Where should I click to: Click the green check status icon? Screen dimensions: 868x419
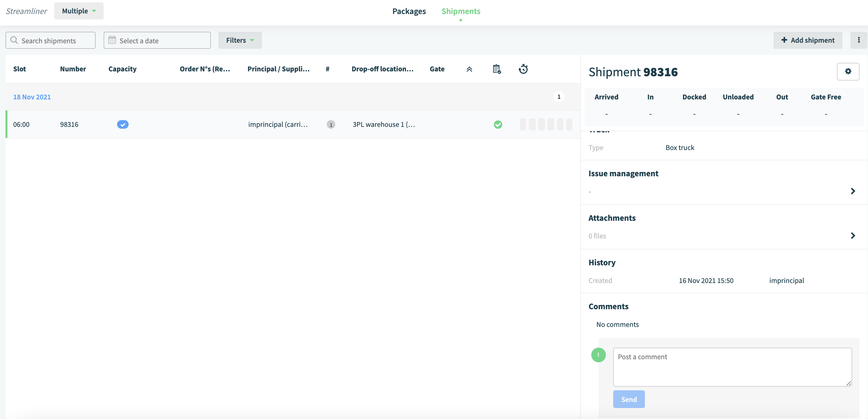pyautogui.click(x=498, y=124)
